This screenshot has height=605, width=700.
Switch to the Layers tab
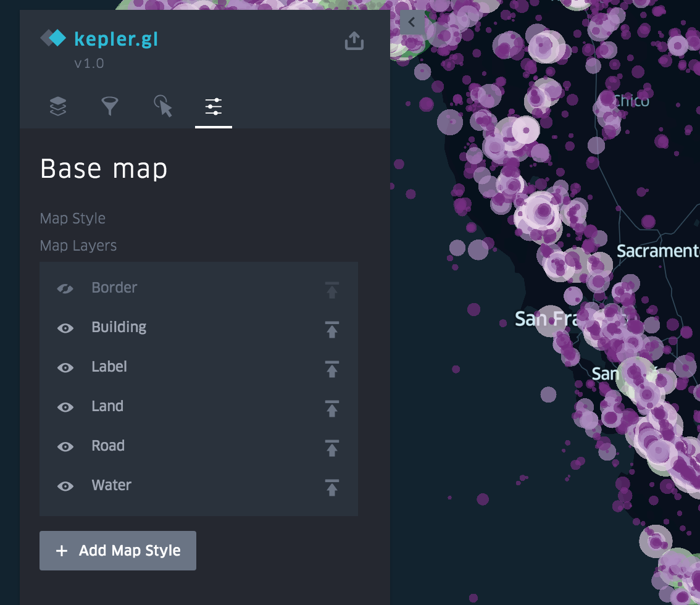[x=57, y=106]
